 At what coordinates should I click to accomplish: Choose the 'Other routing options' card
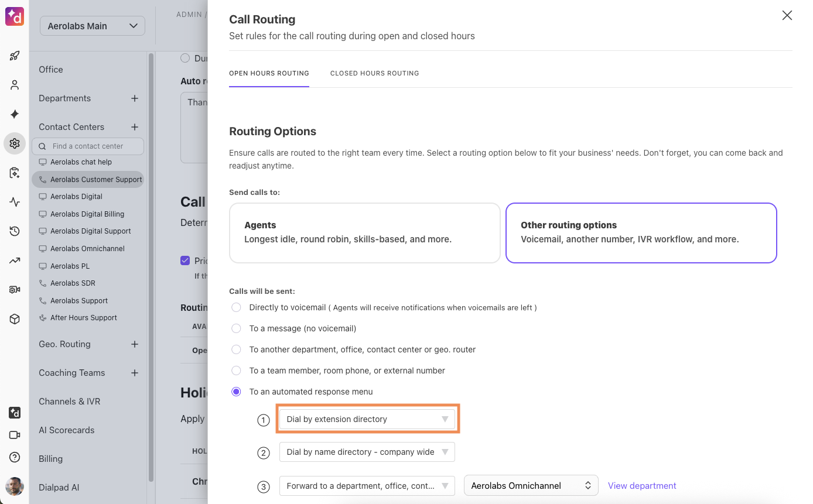click(641, 232)
